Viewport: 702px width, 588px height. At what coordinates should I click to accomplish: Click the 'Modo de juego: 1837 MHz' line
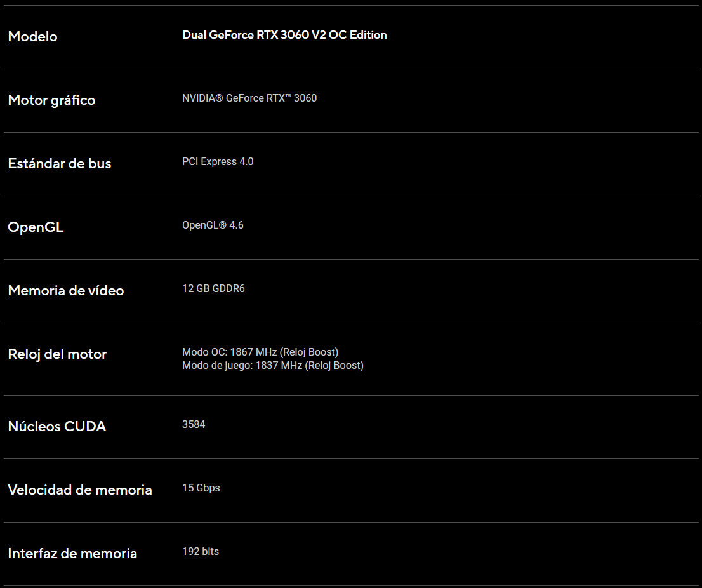click(x=273, y=366)
